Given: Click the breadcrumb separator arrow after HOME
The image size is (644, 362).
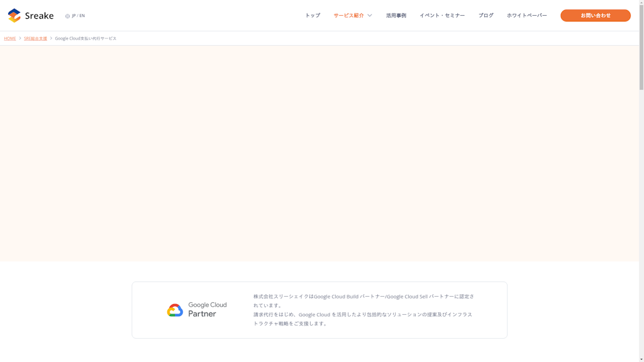Looking at the screenshot, I should tap(19, 38).
